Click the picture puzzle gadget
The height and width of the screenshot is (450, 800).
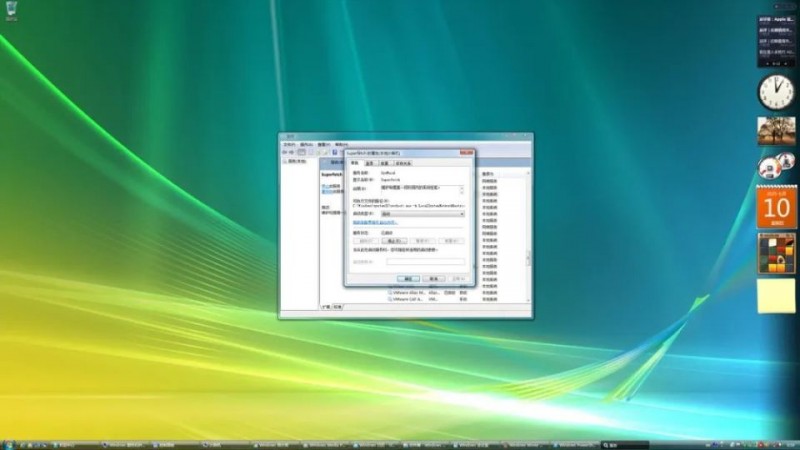(x=775, y=253)
